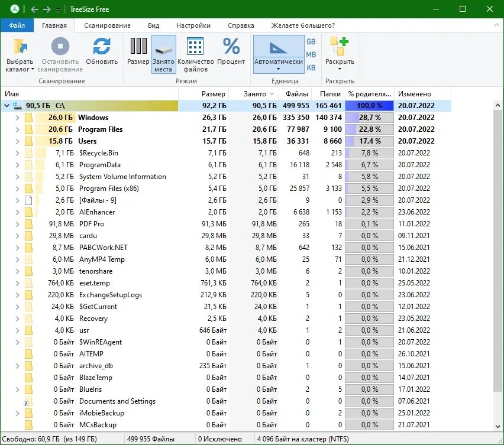Switch to the Главная tab
The height and width of the screenshot is (445, 504).
54,25
